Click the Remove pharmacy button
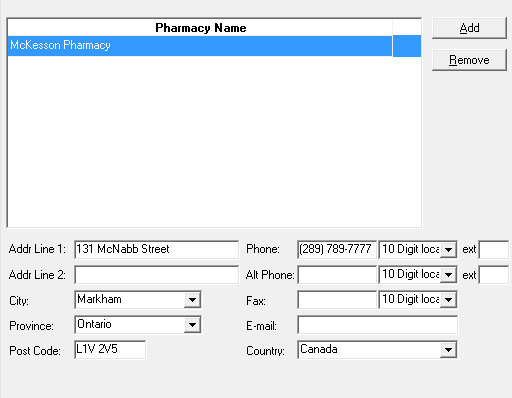This screenshot has height=398, width=512. click(x=469, y=60)
